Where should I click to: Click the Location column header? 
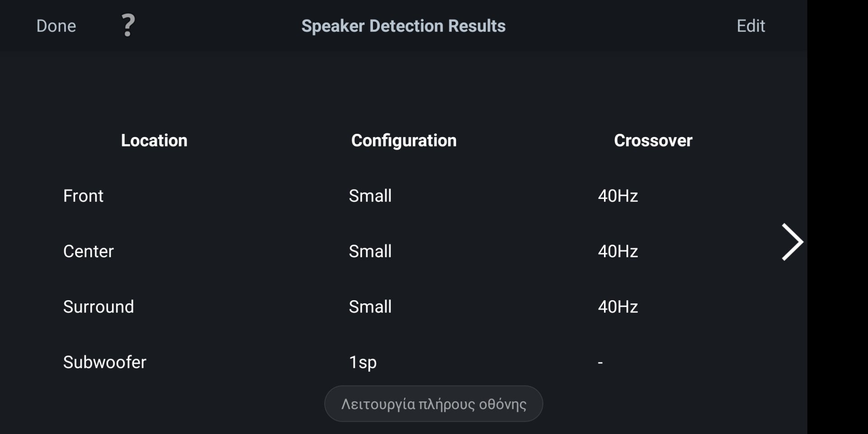(x=154, y=141)
